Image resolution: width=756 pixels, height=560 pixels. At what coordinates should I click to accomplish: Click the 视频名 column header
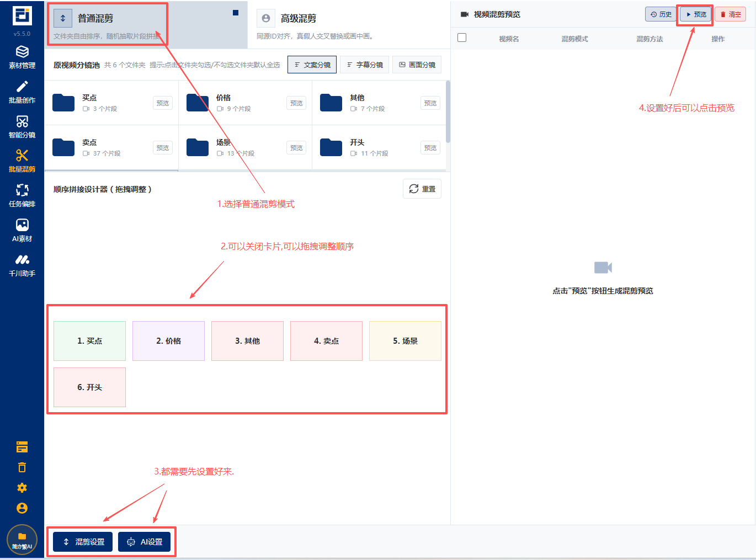click(x=509, y=39)
